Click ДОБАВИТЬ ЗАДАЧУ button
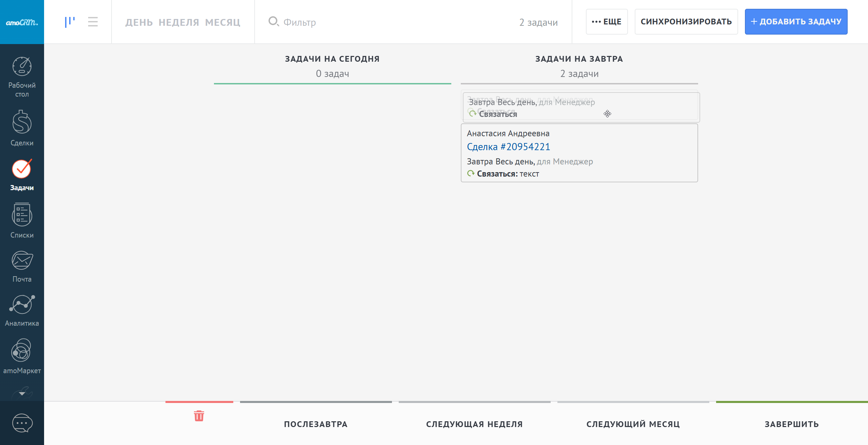 coord(796,22)
